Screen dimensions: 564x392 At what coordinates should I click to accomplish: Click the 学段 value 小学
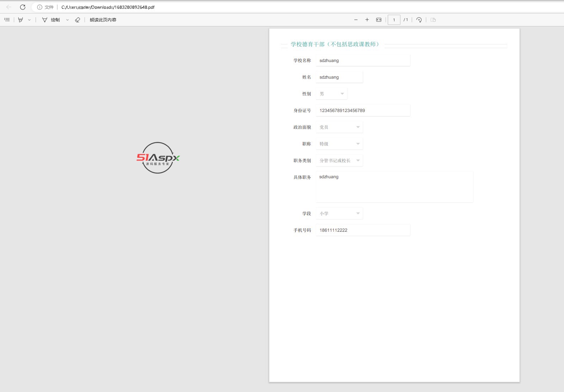click(x=324, y=213)
